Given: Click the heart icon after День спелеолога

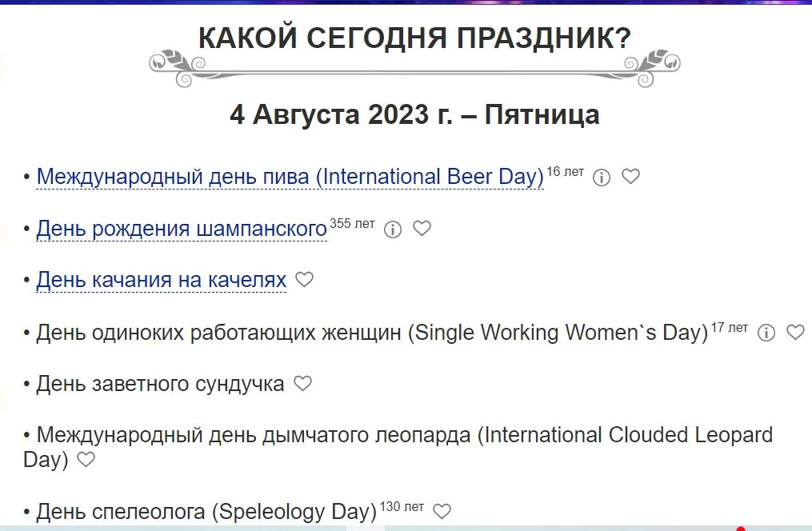Looking at the screenshot, I should (441, 509).
